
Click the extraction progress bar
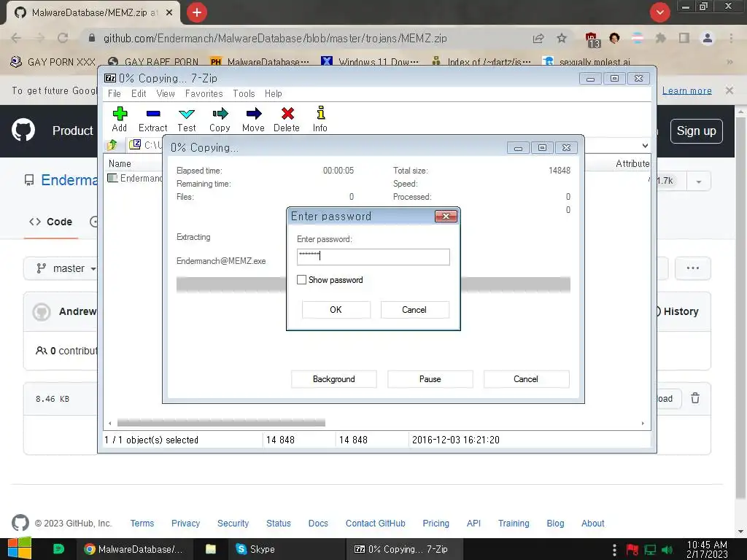(x=373, y=284)
